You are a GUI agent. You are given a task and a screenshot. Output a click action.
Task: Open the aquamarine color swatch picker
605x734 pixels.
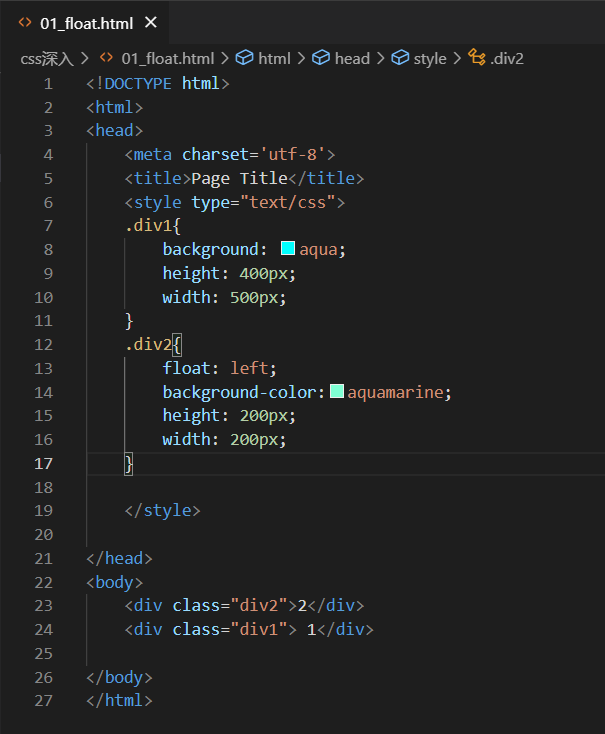(337, 391)
